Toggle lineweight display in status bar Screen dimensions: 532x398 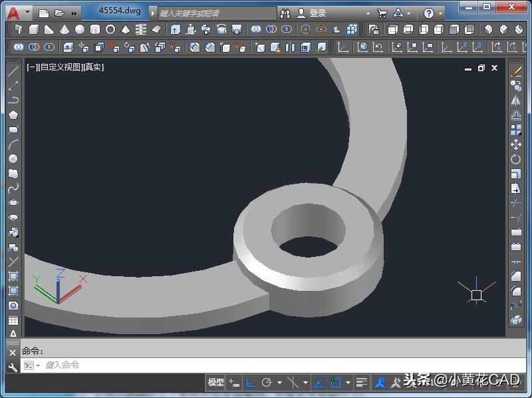[x=361, y=383]
